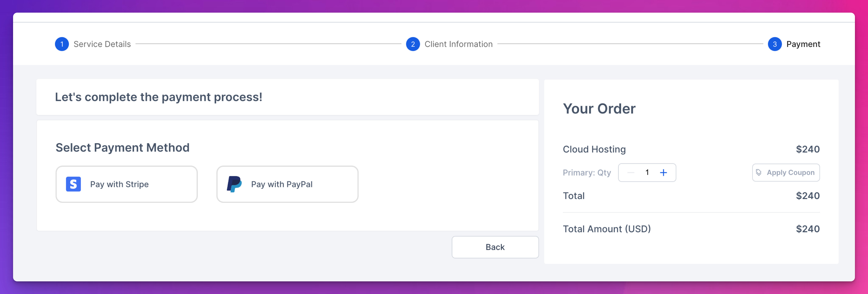Select the Payment step label
This screenshot has width=868, height=294.
(803, 44)
